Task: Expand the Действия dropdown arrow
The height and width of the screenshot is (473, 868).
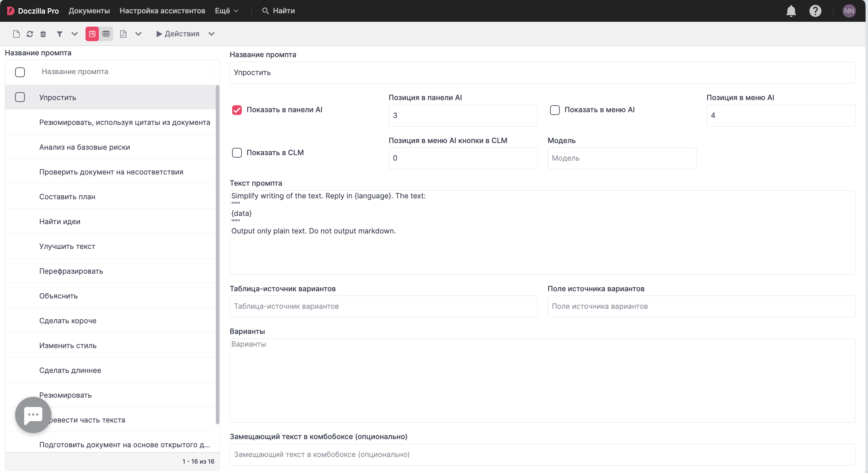Action: pyautogui.click(x=211, y=34)
